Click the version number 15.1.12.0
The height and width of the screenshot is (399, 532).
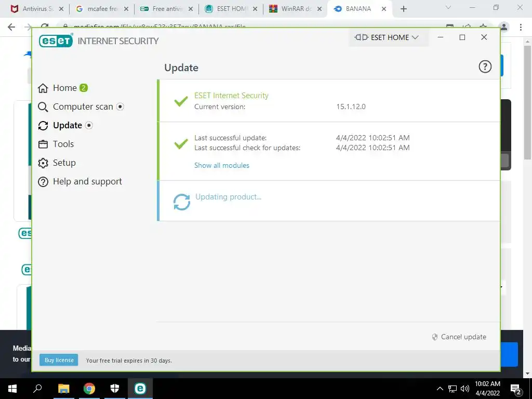pyautogui.click(x=351, y=107)
